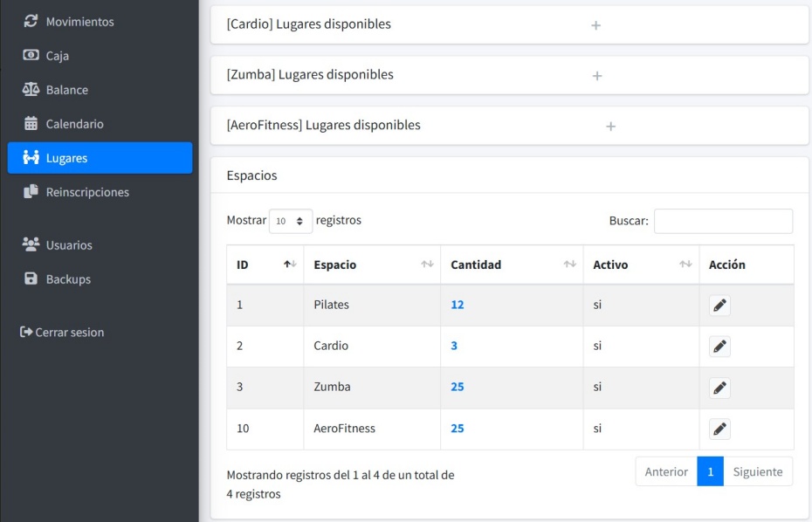Open the Mostrar registros count dropdown
Screen dimensions: 812x522
point(291,221)
